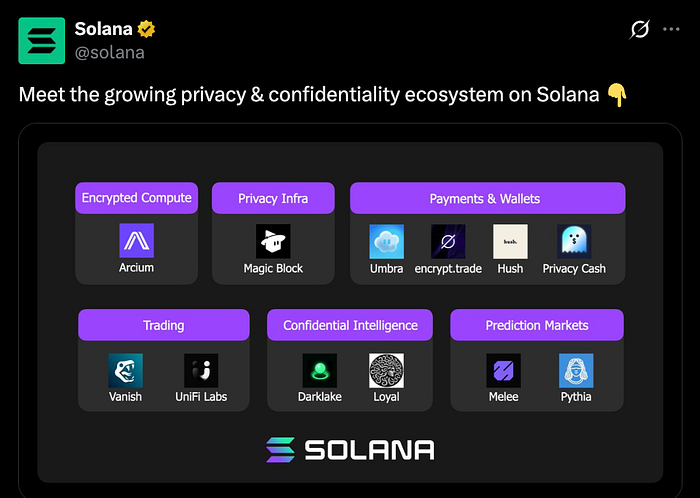Click the Arcium logo icon
The image size is (700, 498).
136,242
